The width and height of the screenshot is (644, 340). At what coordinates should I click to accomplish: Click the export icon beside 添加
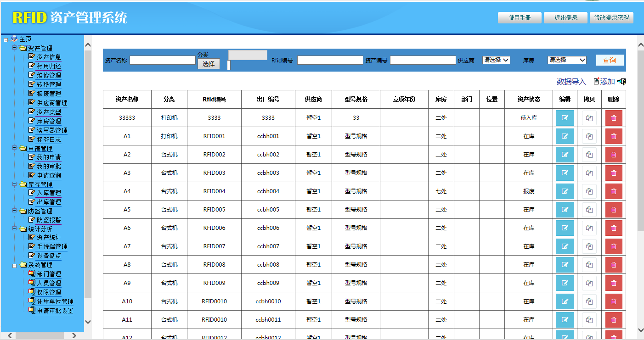(x=622, y=82)
